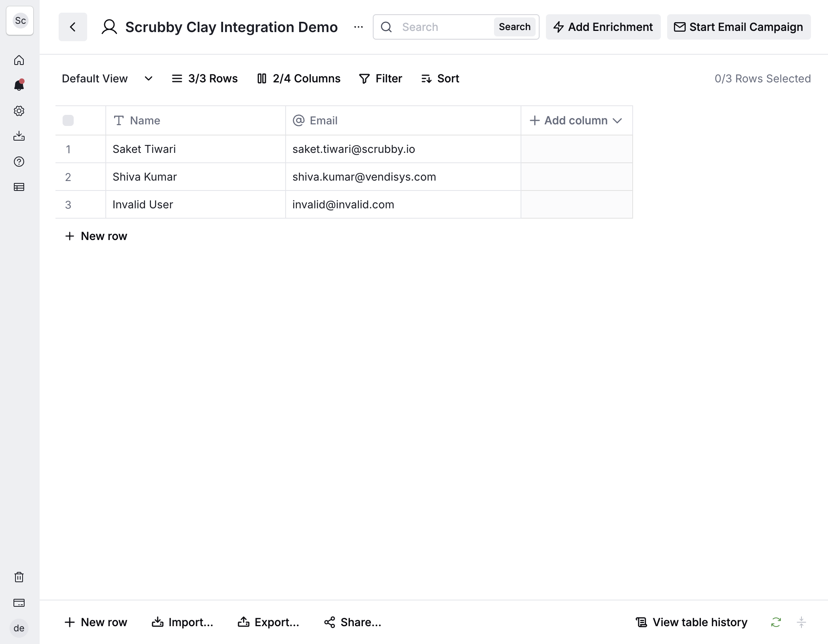Screen dimensions: 828x644
Task: Open the Sort options
Action: pyautogui.click(x=440, y=78)
